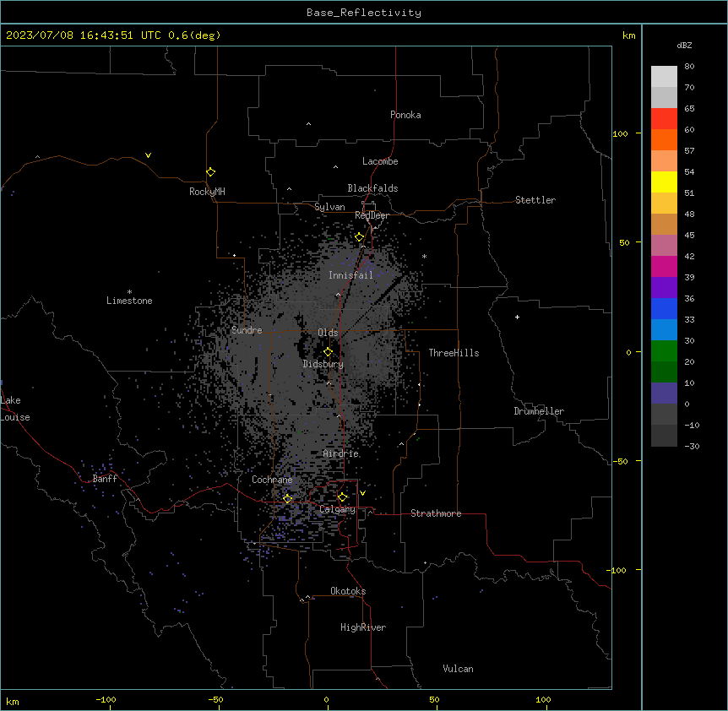The image size is (728, 711).
Task: Click the Banff label
Action: (x=105, y=479)
